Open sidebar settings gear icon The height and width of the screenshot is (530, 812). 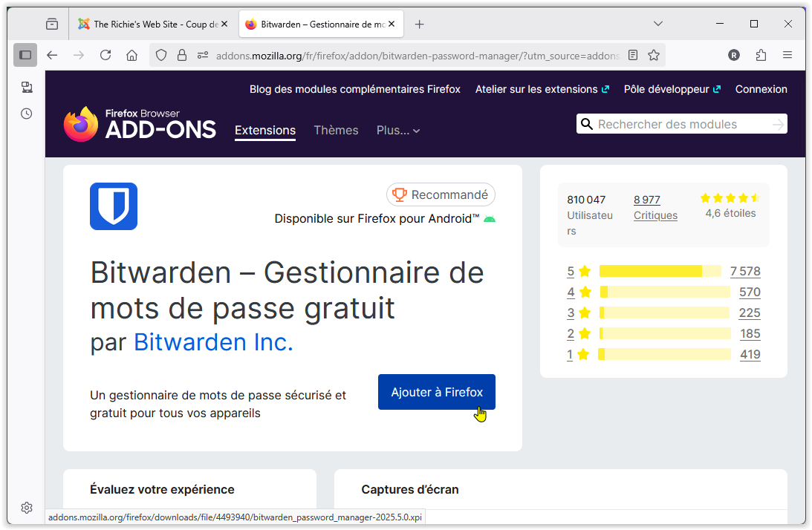click(x=26, y=508)
